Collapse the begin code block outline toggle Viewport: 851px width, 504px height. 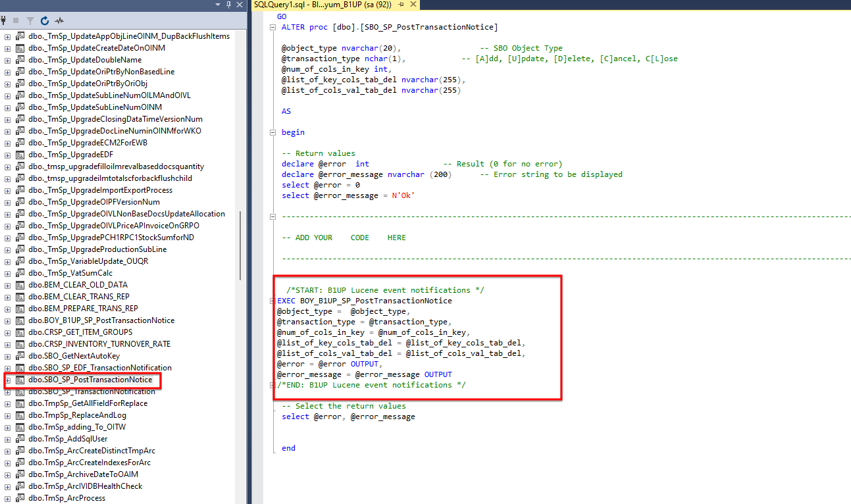[x=273, y=132]
